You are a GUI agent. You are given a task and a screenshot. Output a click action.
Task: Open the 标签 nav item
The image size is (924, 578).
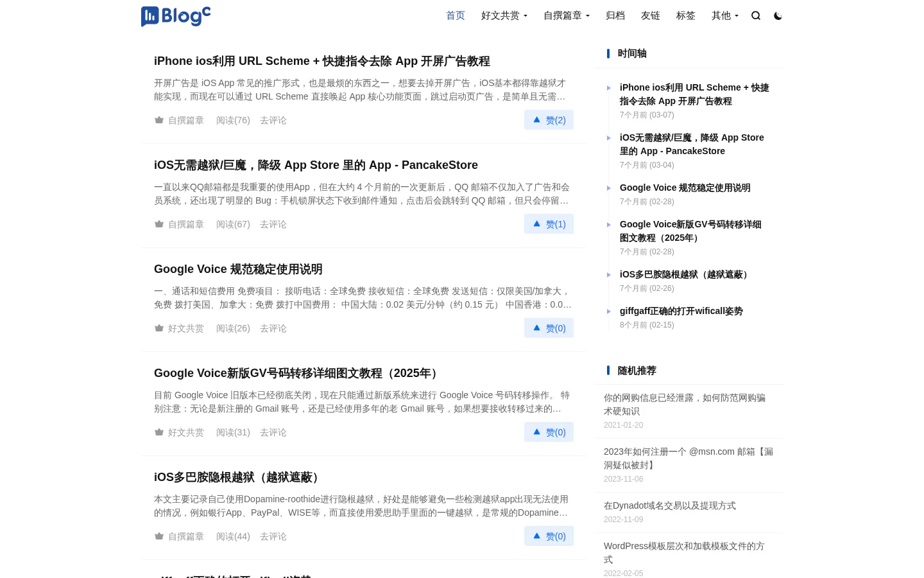[x=686, y=15]
